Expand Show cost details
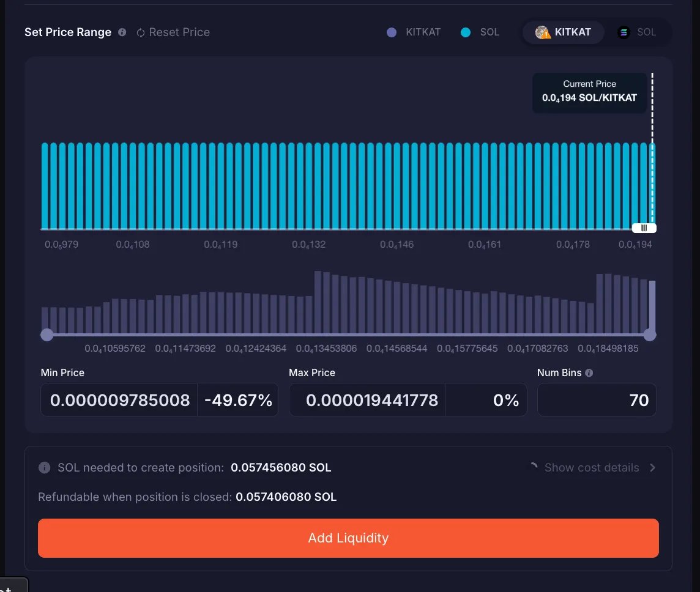This screenshot has height=592, width=700. coord(592,467)
